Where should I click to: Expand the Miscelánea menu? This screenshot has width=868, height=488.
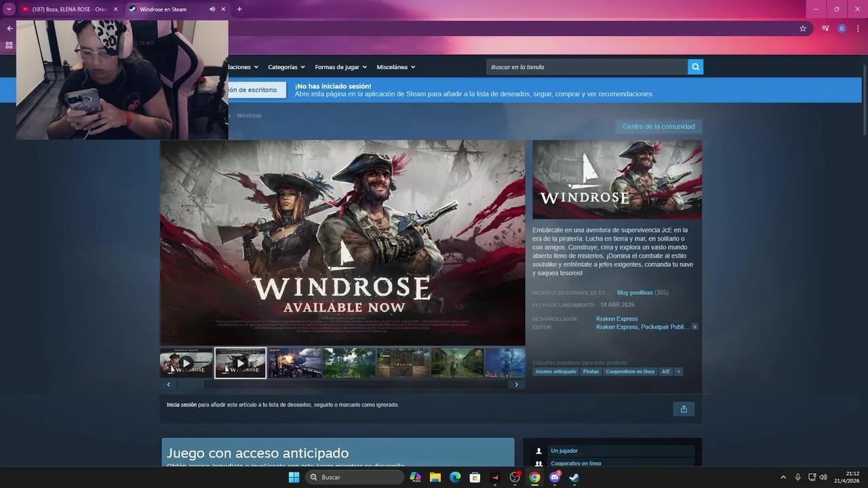pyautogui.click(x=396, y=67)
